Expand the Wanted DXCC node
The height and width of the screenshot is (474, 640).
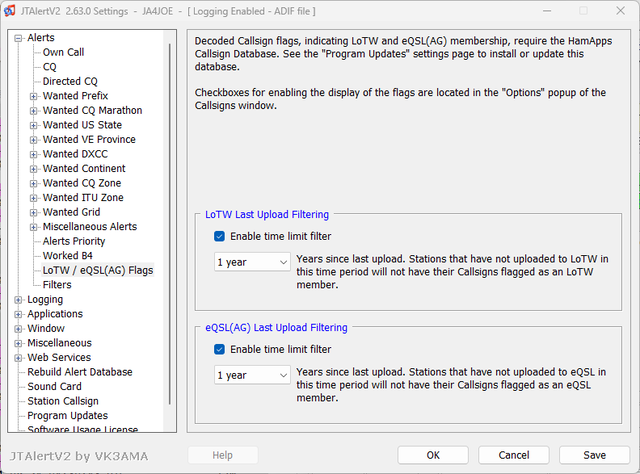(34, 154)
